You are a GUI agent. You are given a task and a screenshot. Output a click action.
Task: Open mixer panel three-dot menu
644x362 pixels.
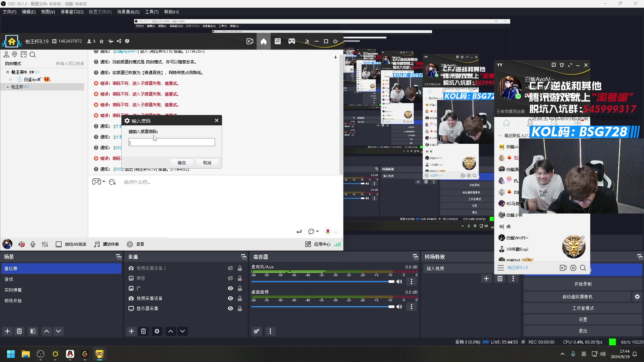tap(270, 331)
